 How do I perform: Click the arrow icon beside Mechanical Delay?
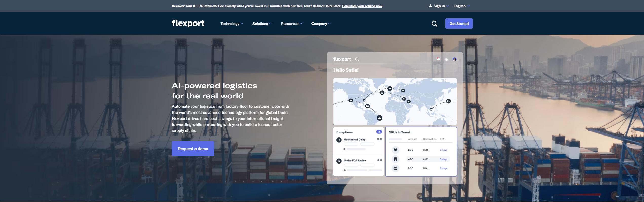click(339, 140)
